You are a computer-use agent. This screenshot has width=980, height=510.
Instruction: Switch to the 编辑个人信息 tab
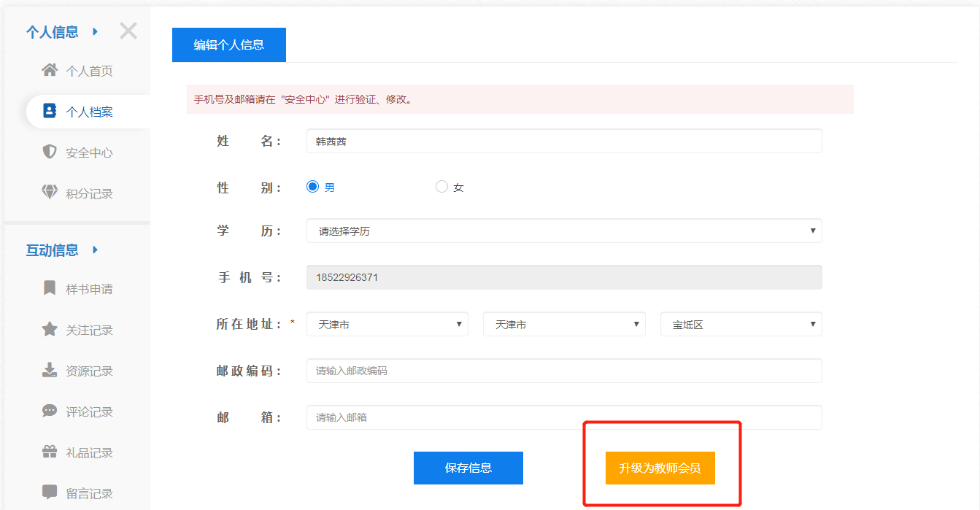[228, 45]
